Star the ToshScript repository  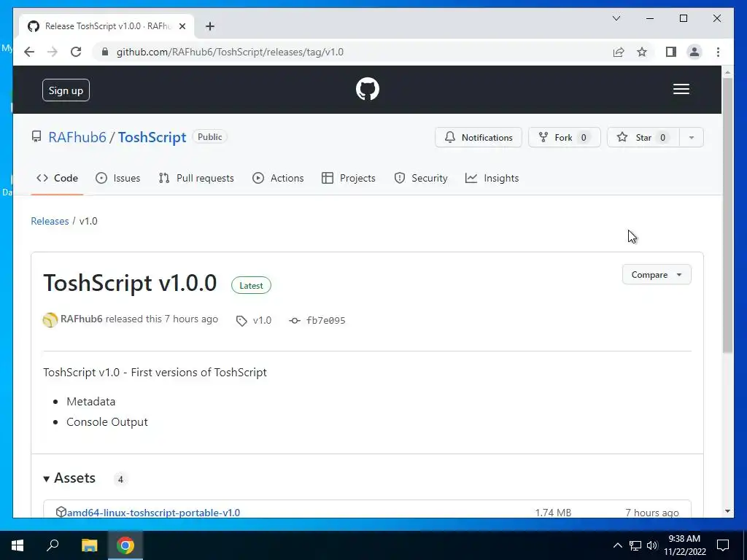click(x=643, y=137)
